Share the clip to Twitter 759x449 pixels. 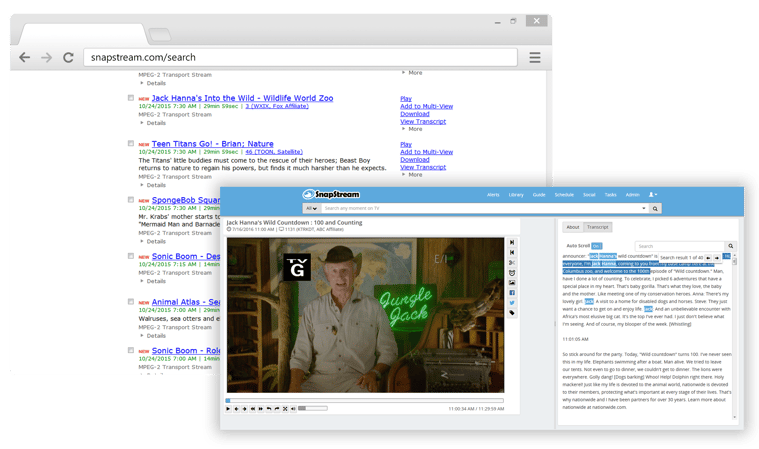pyautogui.click(x=512, y=302)
